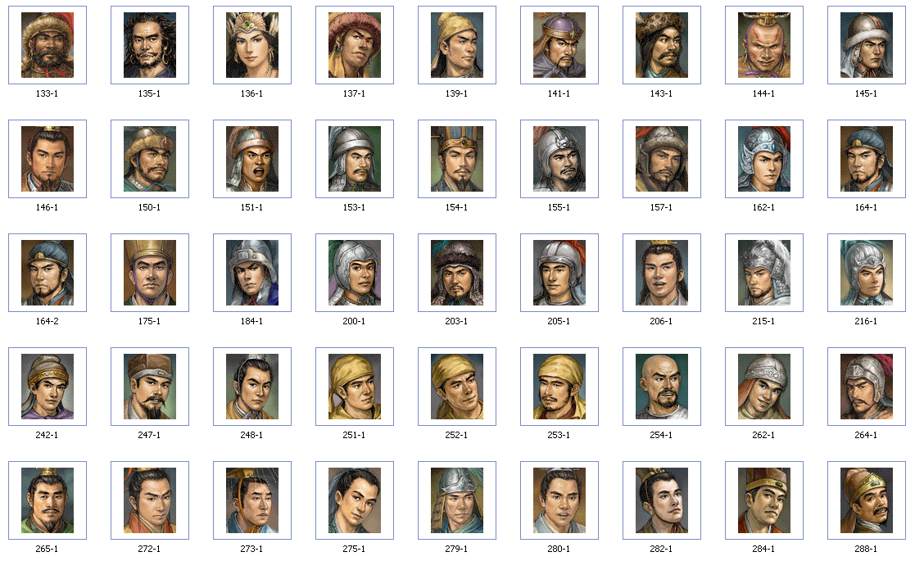Click bald man portrait 254-1
This screenshot has width=924, height=561.
point(662,387)
